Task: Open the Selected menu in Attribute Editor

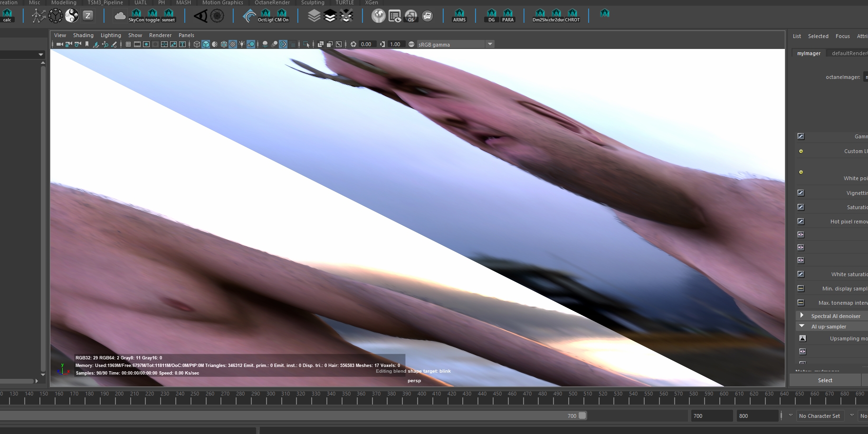Action: (818, 36)
